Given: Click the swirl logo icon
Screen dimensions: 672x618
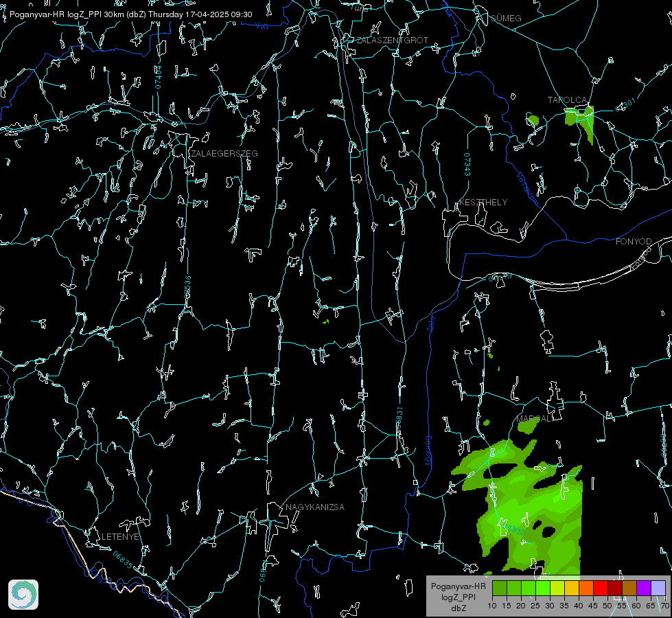Looking at the screenshot, I should pyautogui.click(x=23, y=595).
